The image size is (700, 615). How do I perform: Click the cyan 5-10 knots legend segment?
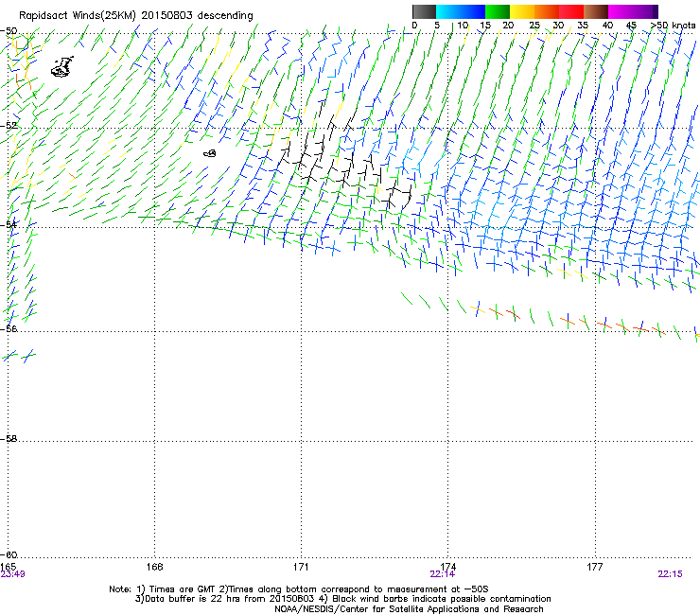448,11
